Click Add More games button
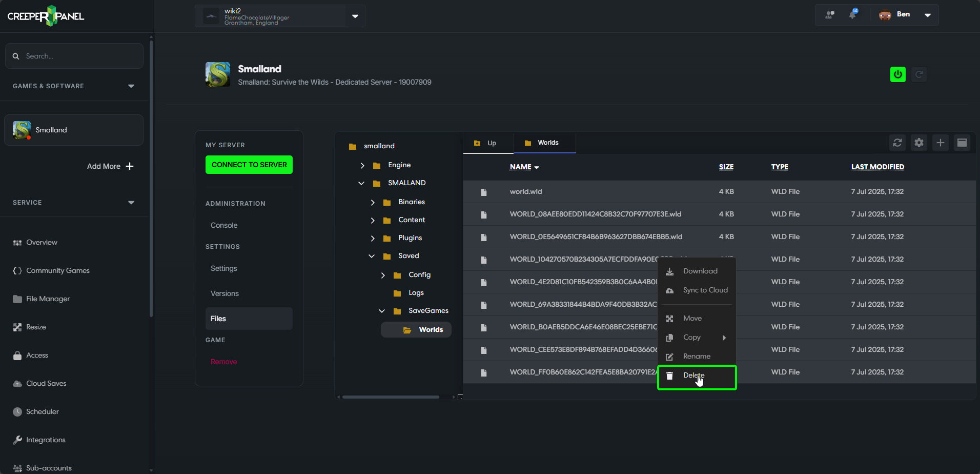The height and width of the screenshot is (474, 980). [110, 166]
